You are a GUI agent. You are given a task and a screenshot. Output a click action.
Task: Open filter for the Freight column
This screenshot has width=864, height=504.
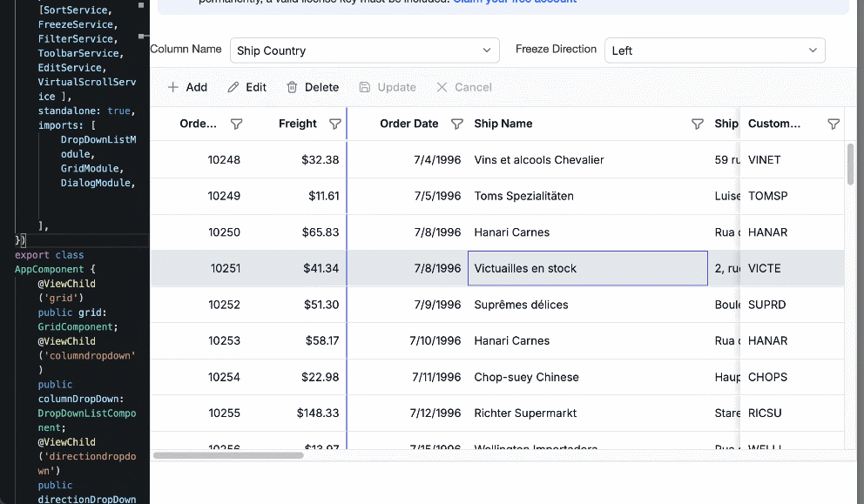335,124
